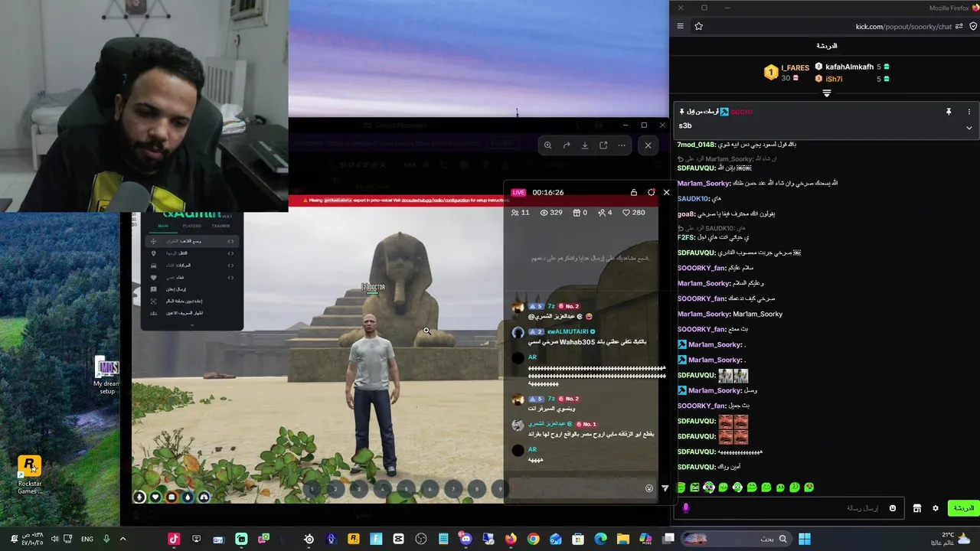Open the emoji picker in message box
Viewport: 980px width, 551px height.
[x=892, y=508]
